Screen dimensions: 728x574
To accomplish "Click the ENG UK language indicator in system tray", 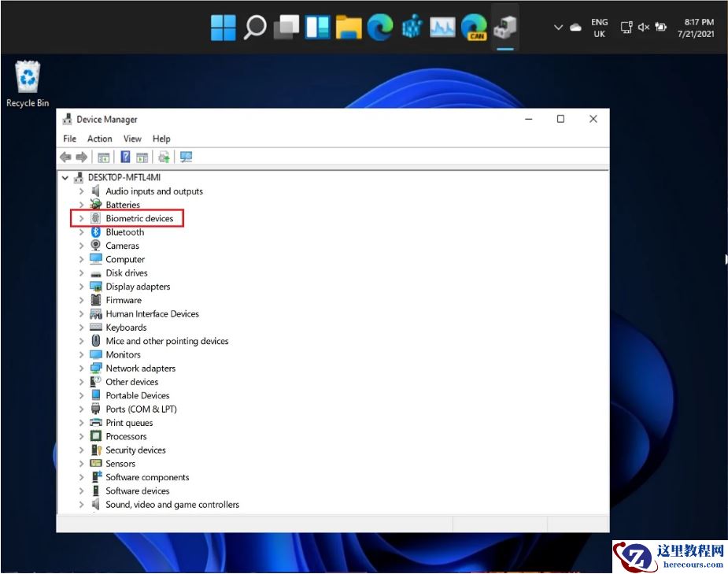I will pyautogui.click(x=600, y=27).
